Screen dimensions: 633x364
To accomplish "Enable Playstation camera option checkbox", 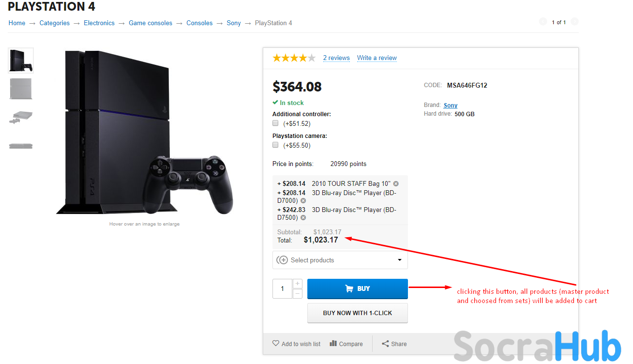I will click(275, 145).
